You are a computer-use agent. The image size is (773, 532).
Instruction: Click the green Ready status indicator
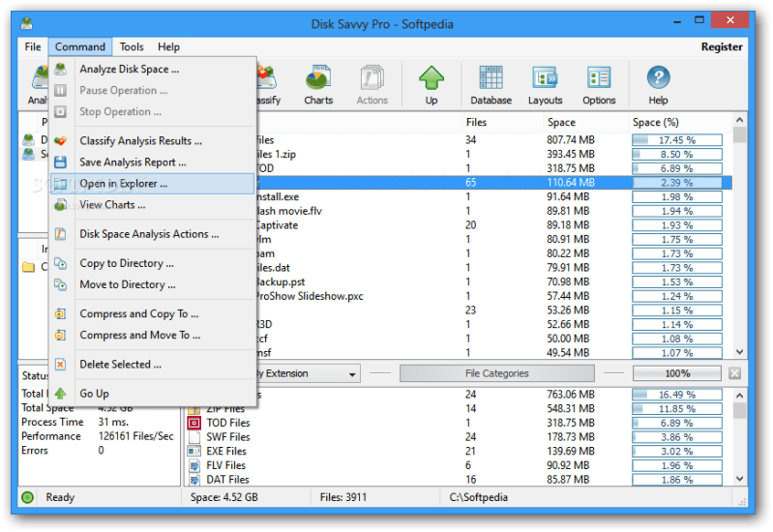point(28,497)
